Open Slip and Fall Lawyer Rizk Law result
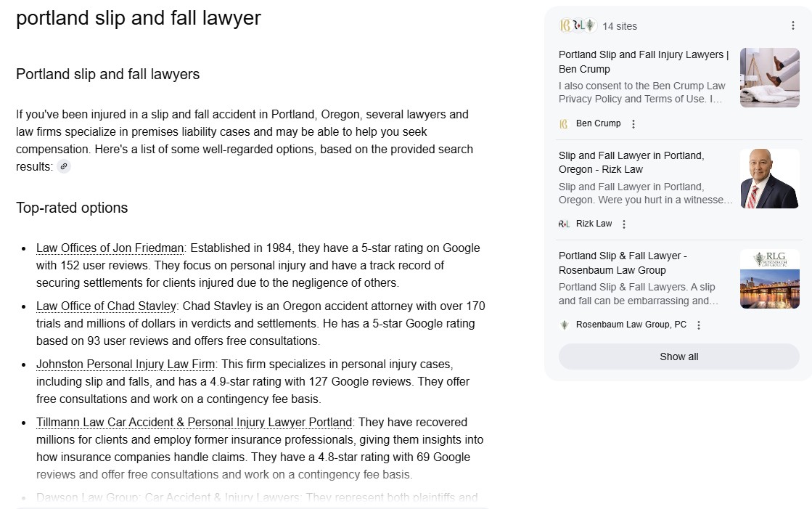Image resolution: width=812 pixels, height=509 pixels. [631, 162]
